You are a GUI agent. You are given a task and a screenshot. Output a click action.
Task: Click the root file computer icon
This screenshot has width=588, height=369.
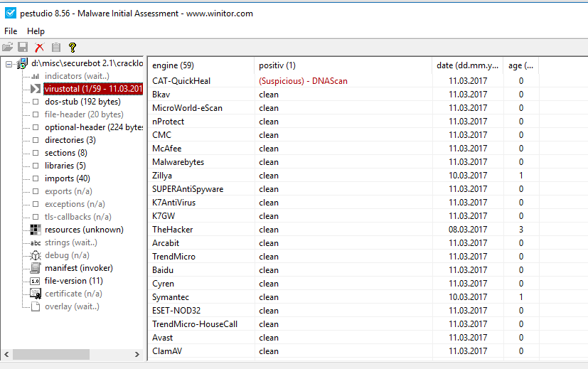tap(23, 63)
